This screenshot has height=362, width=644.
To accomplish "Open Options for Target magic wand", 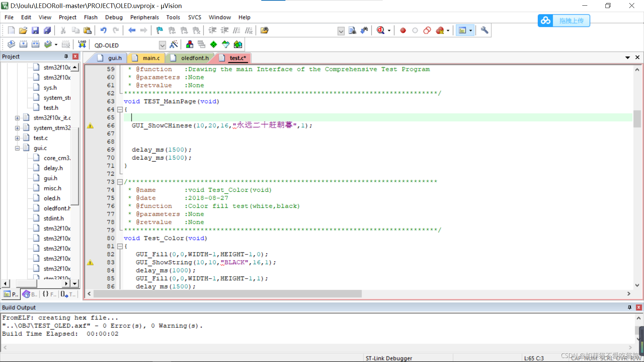I will click(x=174, y=45).
